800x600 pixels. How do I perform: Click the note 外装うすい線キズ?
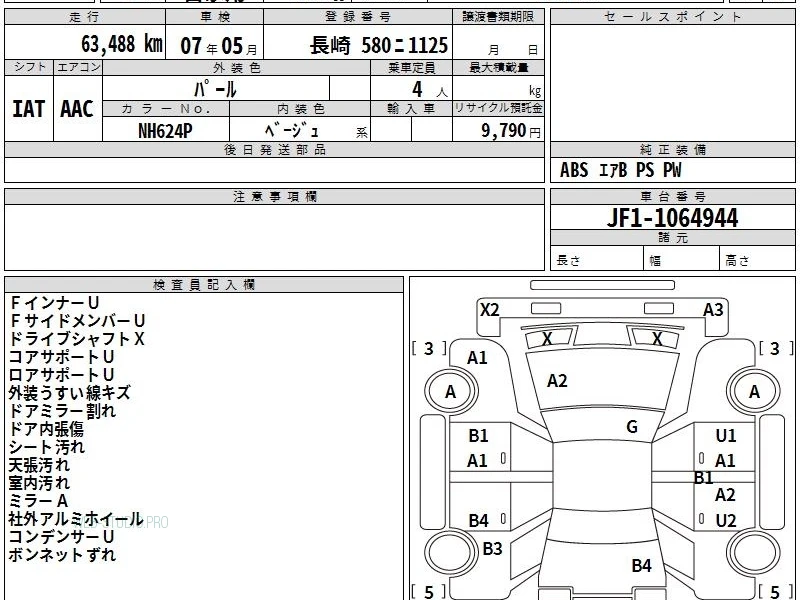(69, 393)
